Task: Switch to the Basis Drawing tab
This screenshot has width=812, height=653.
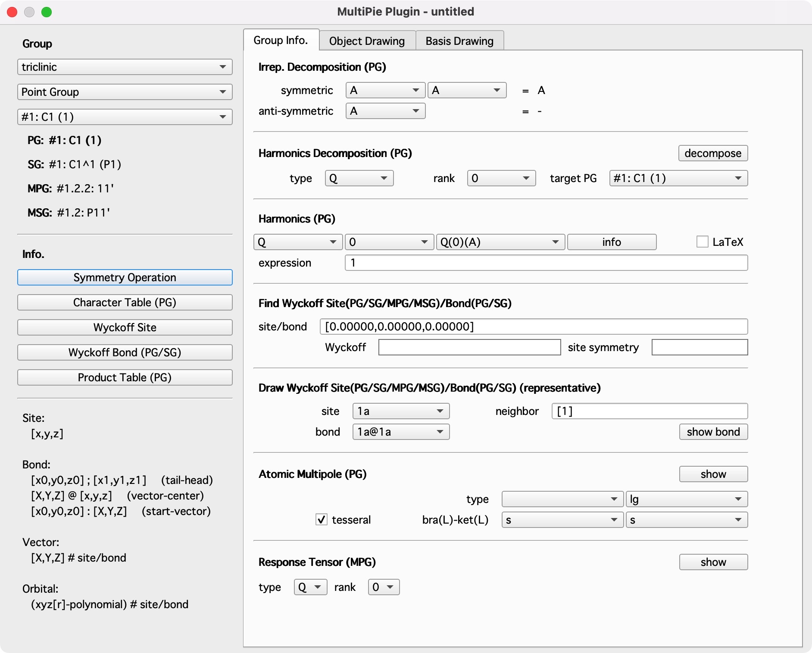Action: click(x=459, y=41)
